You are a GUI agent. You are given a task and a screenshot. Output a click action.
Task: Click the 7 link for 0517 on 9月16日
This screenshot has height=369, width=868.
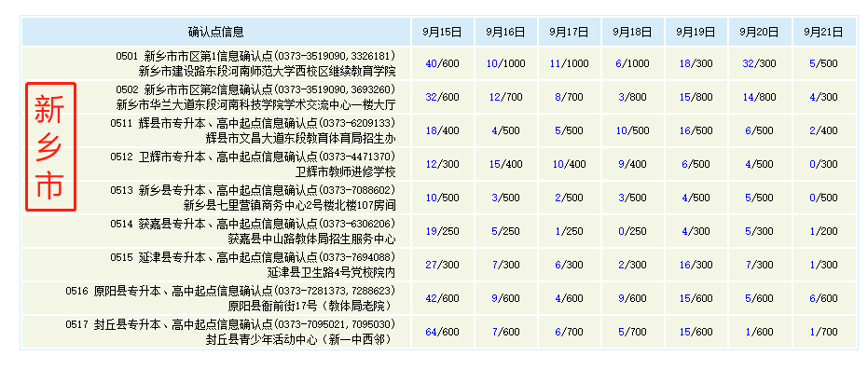[495, 333]
